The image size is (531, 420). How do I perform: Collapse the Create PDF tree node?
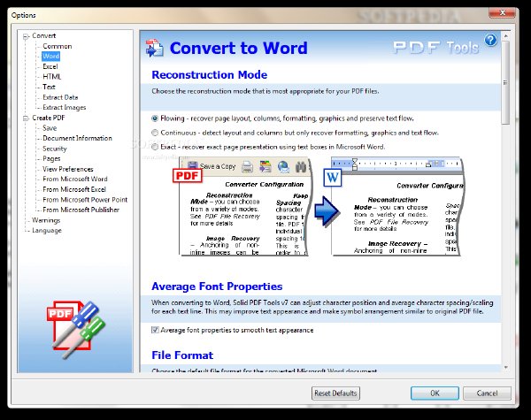click(26, 118)
